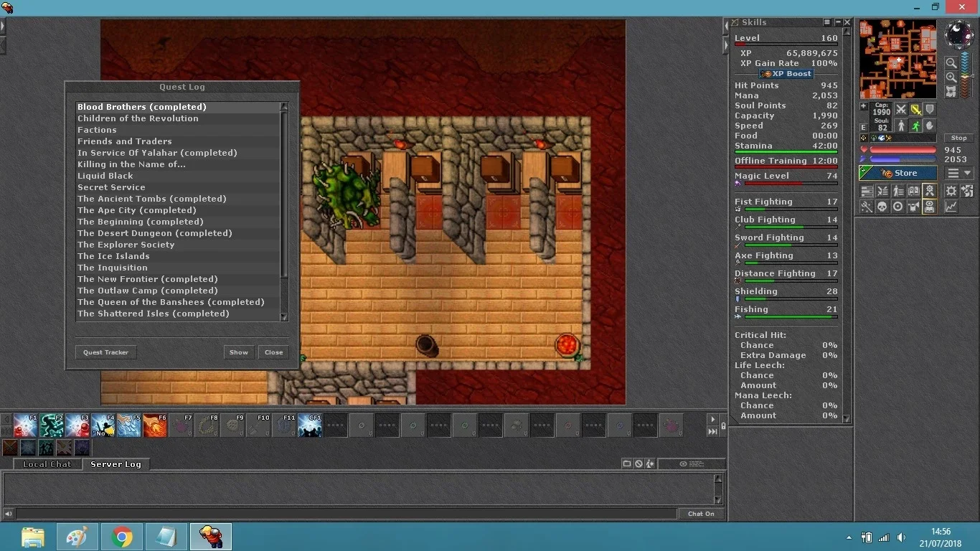Open the options gear icon
980x551 pixels.
[x=951, y=191]
